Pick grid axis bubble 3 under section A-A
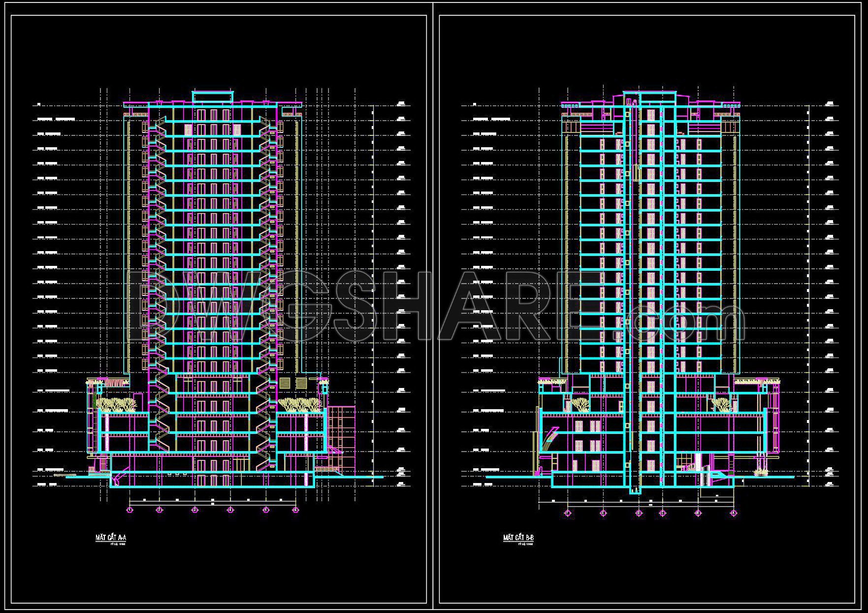Image resolution: width=868 pixels, height=613 pixels. [x=195, y=510]
